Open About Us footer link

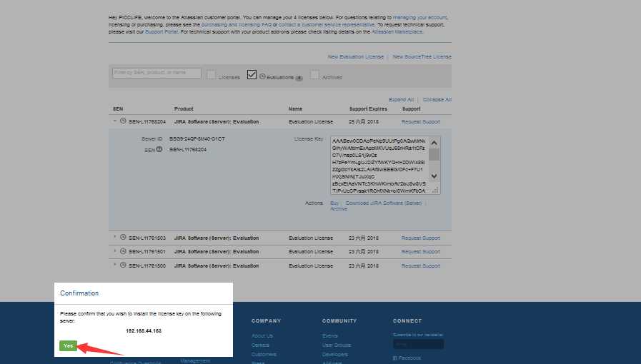pyautogui.click(x=262, y=336)
